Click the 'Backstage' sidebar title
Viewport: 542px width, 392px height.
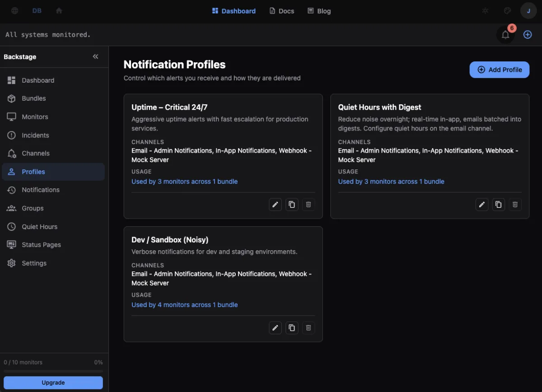(x=20, y=57)
